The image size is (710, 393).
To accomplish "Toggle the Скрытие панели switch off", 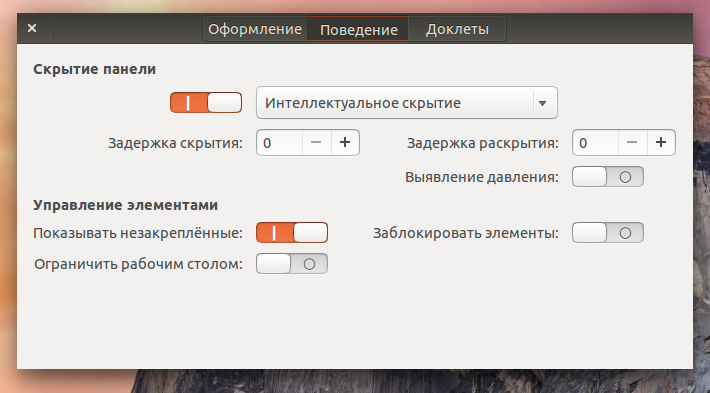I will (x=206, y=102).
